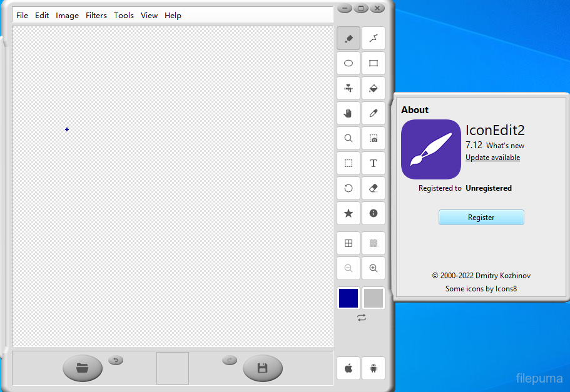Open the Filters menu
570x392 pixels.
(x=96, y=16)
